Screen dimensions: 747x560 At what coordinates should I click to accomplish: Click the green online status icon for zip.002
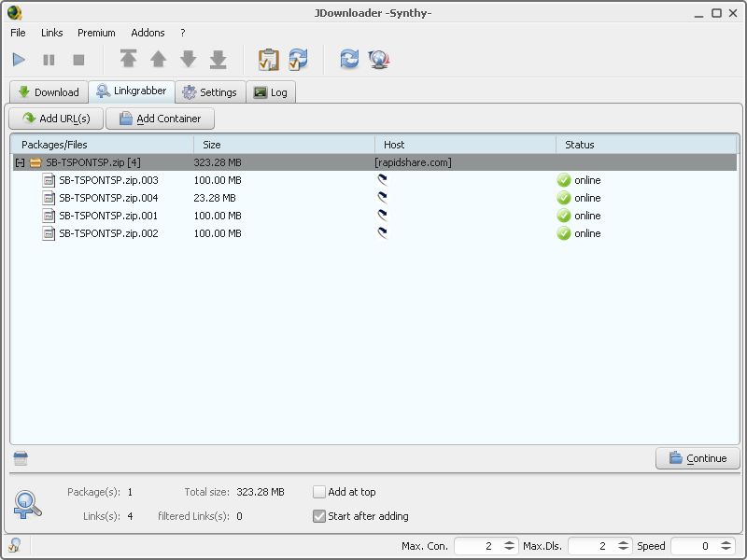tap(564, 233)
